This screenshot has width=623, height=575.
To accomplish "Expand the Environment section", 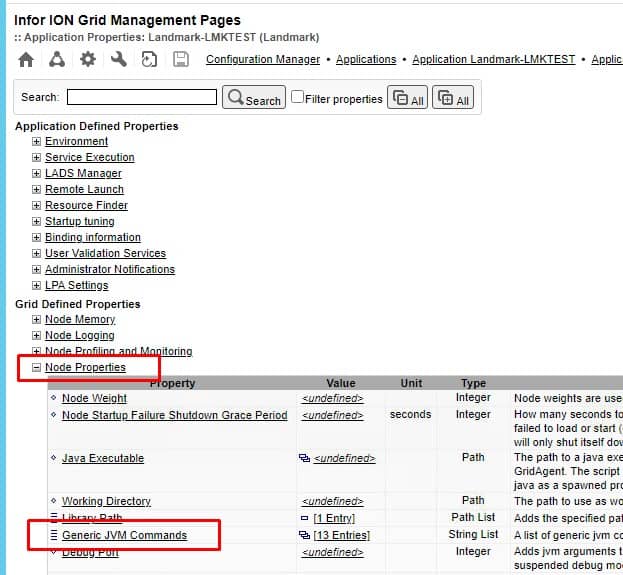I will (36, 141).
